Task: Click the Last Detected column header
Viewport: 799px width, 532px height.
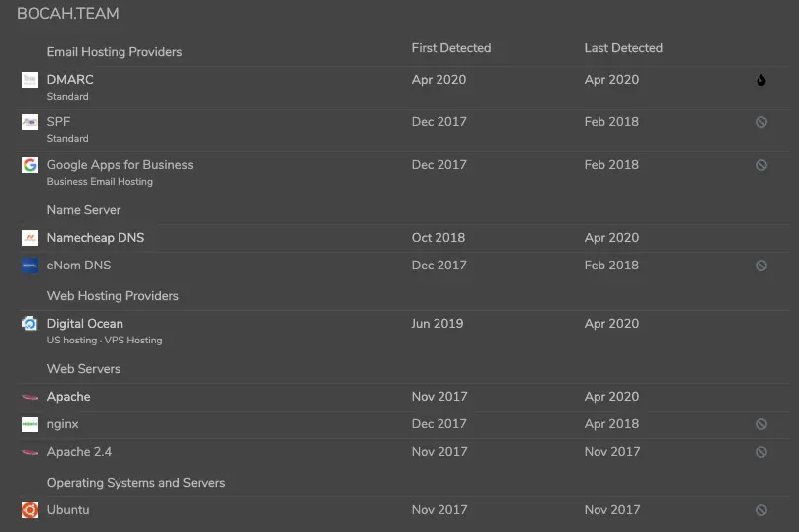Action: pyautogui.click(x=623, y=48)
